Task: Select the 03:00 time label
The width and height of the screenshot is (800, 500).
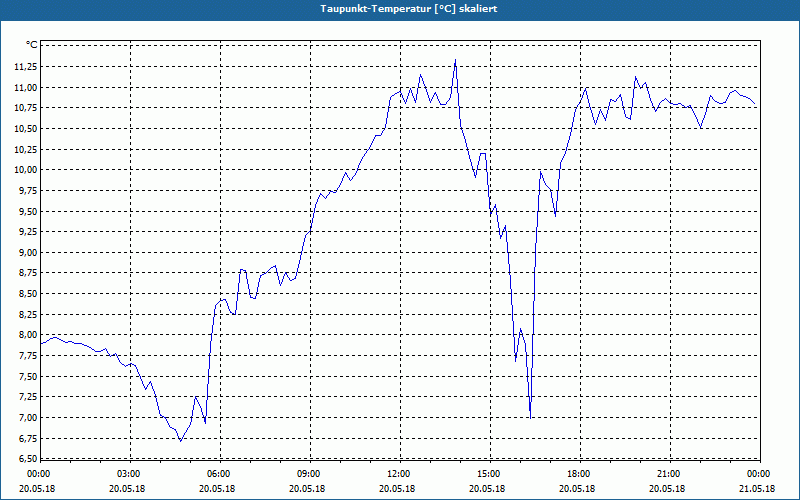Action: click(x=128, y=474)
